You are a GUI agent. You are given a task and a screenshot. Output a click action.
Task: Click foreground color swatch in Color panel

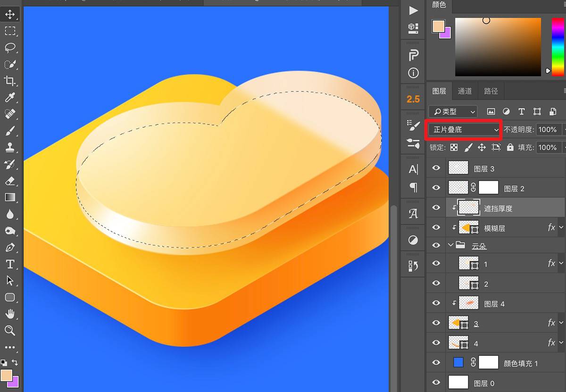439,26
